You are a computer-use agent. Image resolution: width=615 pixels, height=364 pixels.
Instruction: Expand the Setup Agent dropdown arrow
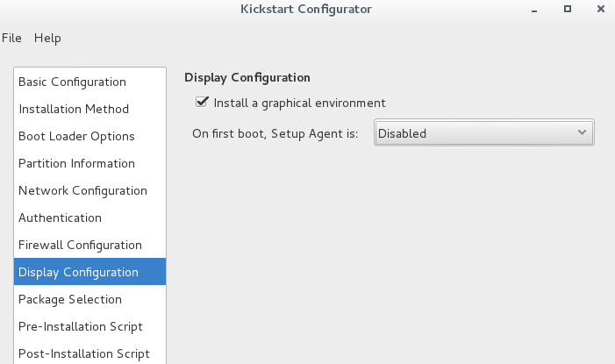(x=582, y=132)
